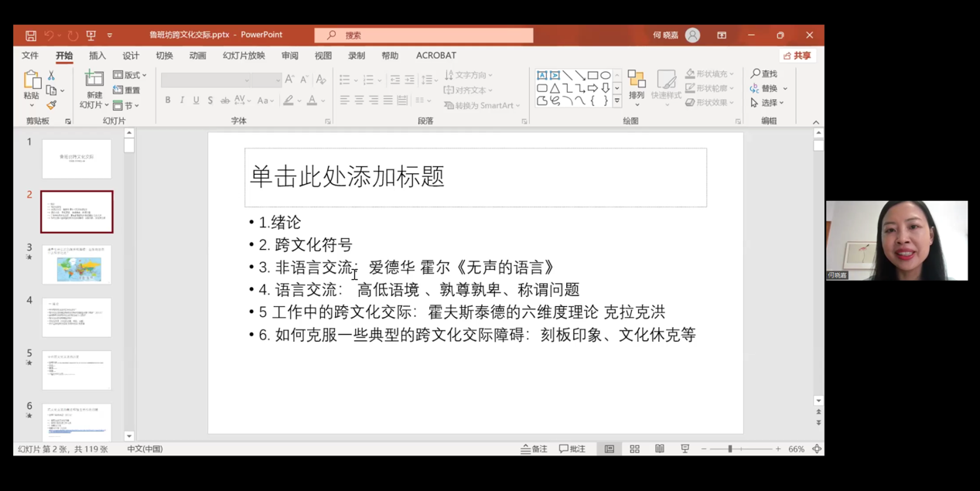Start slideshow from quick access toolbar
980x491 pixels.
[90, 36]
